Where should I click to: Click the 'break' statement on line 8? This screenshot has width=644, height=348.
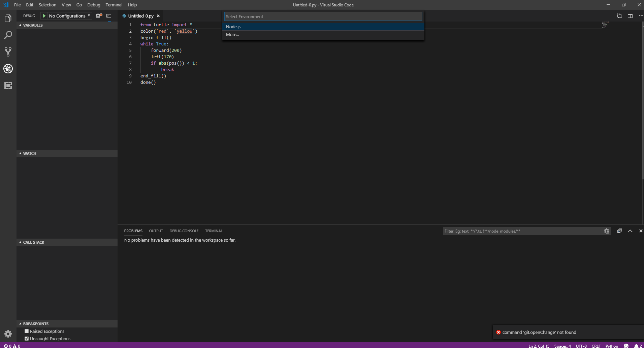click(x=167, y=69)
